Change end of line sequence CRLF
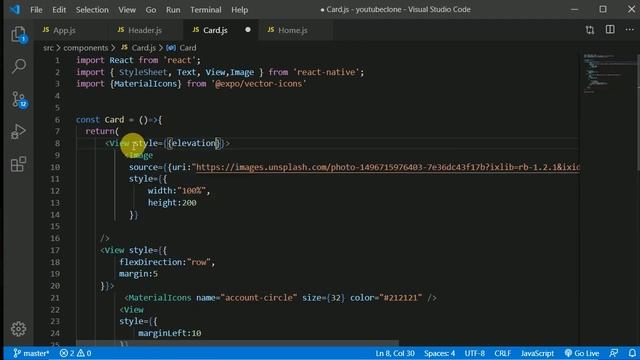Image resolution: width=640 pixels, height=360 pixels. pos(502,353)
